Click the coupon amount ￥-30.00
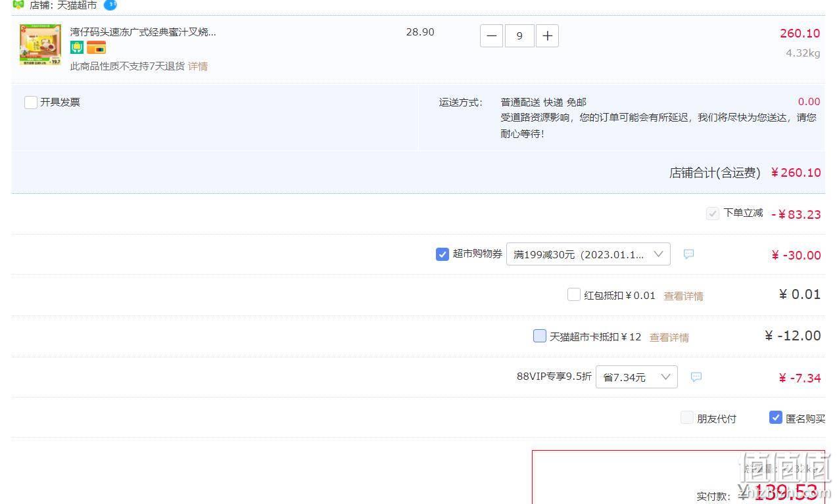The width and height of the screenshot is (837, 504). click(796, 256)
